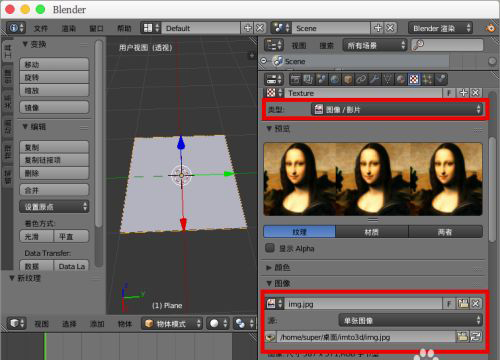Open the World properties tab
Image resolution: width=500 pixels, height=360 pixels.
[x=335, y=79]
